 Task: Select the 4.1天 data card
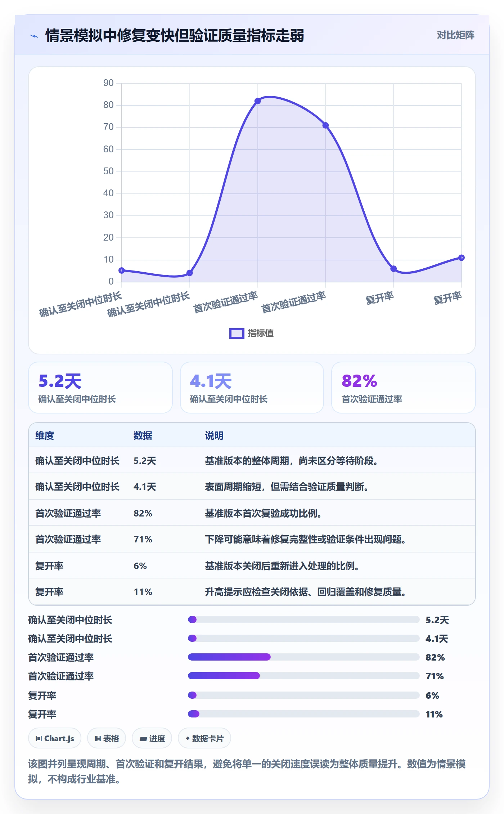[252, 388]
